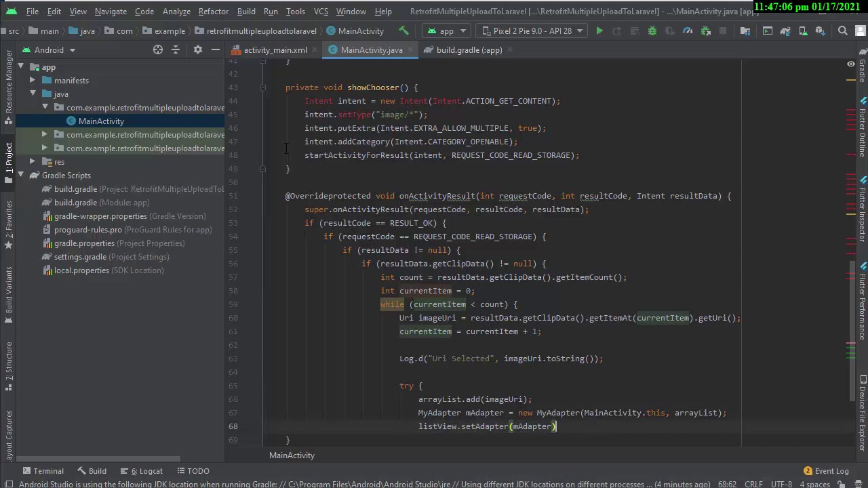The image size is (868, 488).
Task: Run the app with green play icon
Action: [599, 30]
